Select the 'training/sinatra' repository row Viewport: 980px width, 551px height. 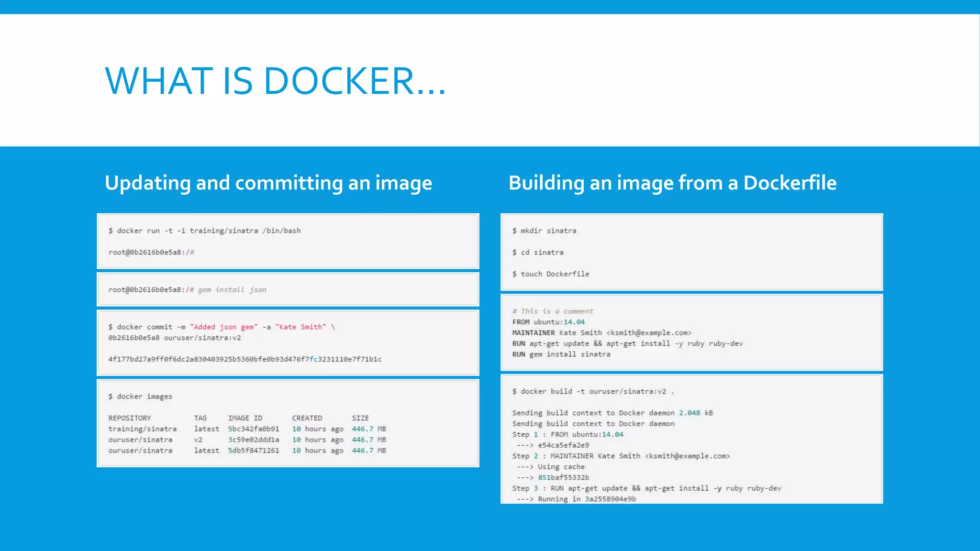(x=247, y=429)
